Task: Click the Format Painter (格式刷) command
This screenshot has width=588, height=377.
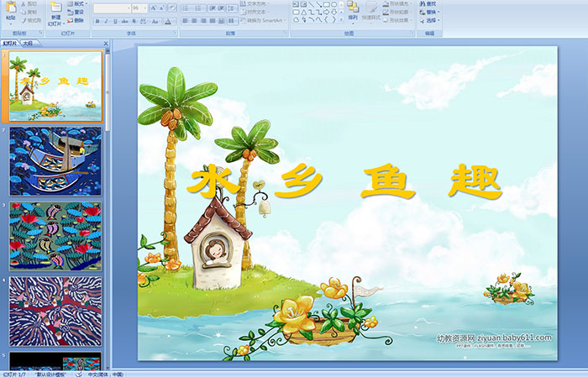Action: tap(32, 20)
